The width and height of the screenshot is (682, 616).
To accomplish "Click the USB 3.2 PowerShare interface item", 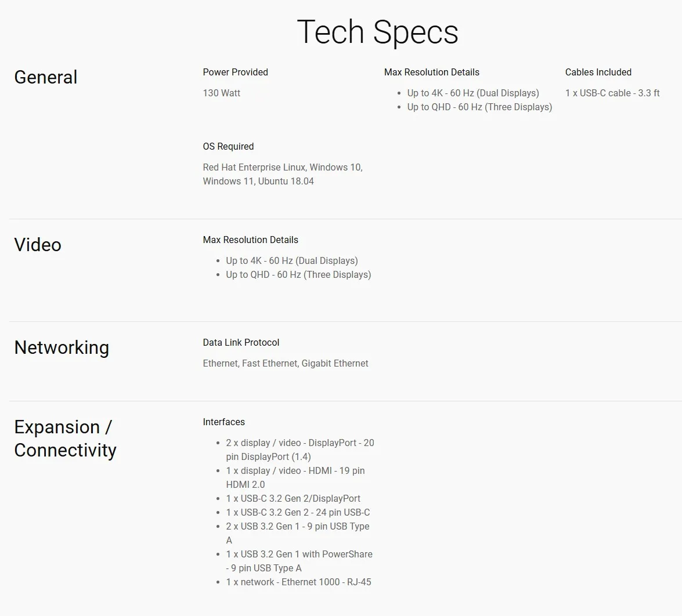I will pyautogui.click(x=299, y=554).
